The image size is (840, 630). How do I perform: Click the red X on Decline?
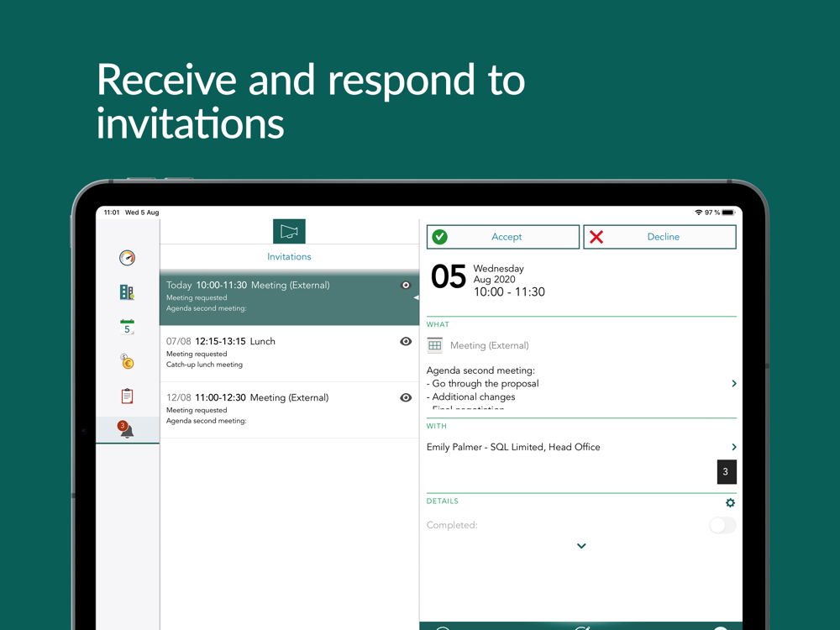(596, 237)
